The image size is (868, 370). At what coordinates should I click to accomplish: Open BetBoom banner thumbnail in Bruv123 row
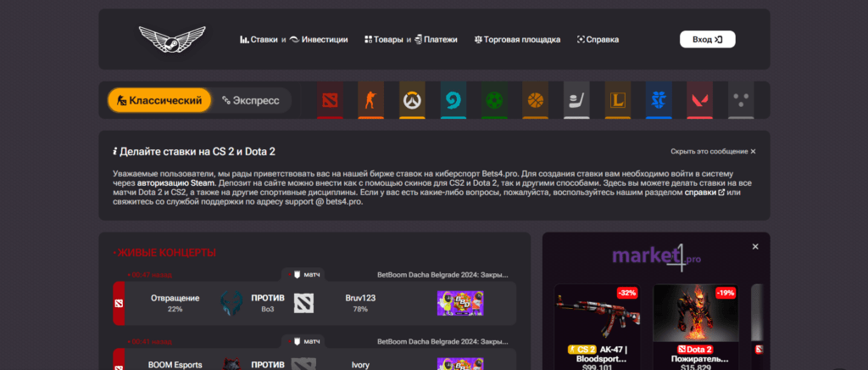[460, 304]
